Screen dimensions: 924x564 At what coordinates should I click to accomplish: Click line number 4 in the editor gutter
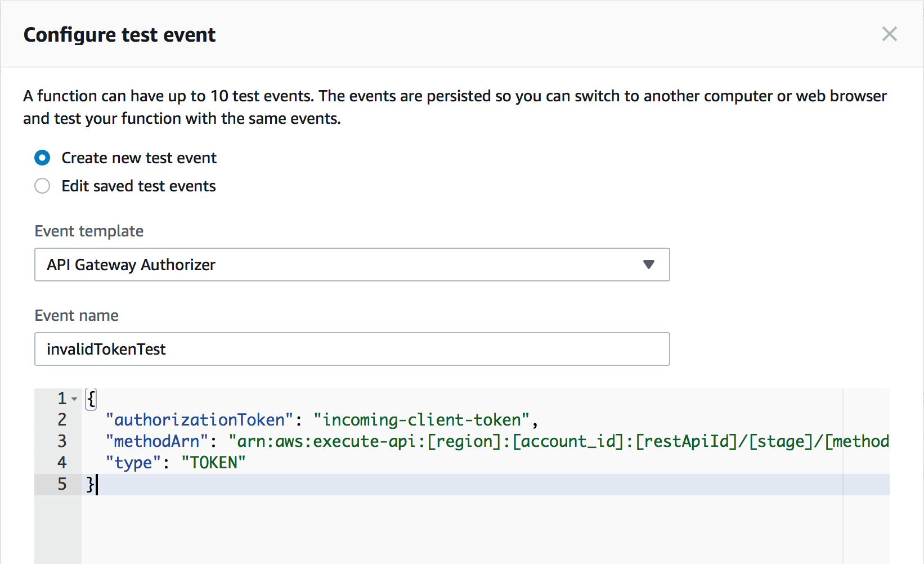tap(62, 463)
